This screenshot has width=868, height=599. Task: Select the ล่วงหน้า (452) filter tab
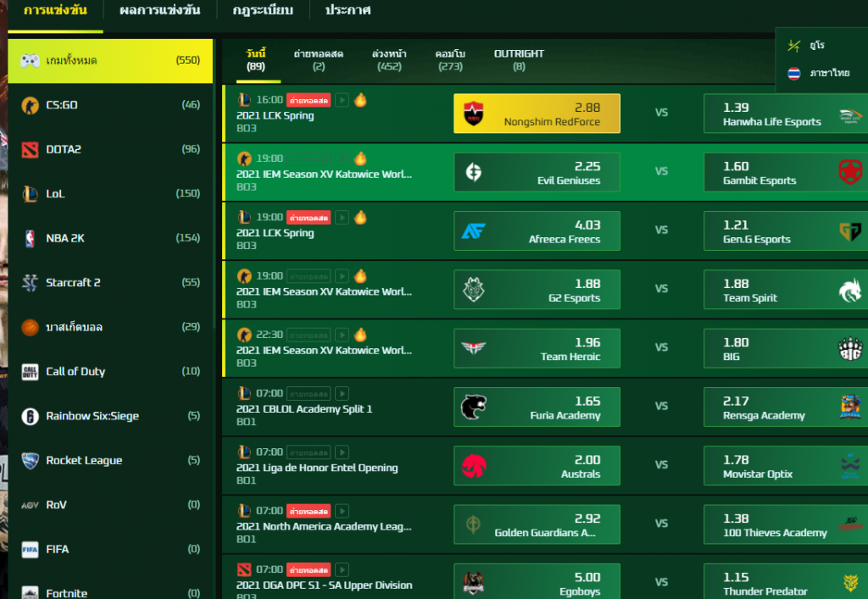[389, 60]
